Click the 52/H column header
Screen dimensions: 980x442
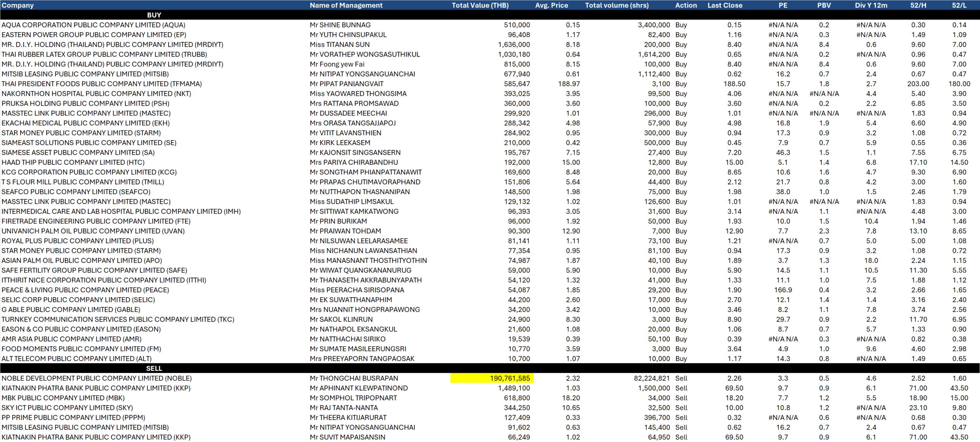point(918,5)
